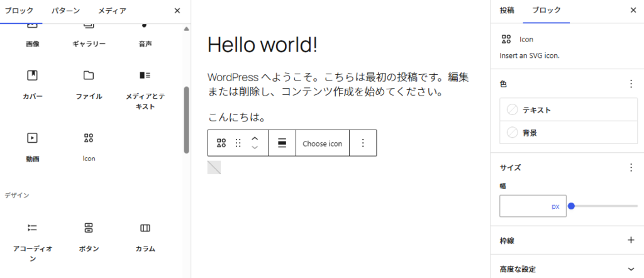
Task: Insert the Columns (カラム) block
Action: pos(145,235)
